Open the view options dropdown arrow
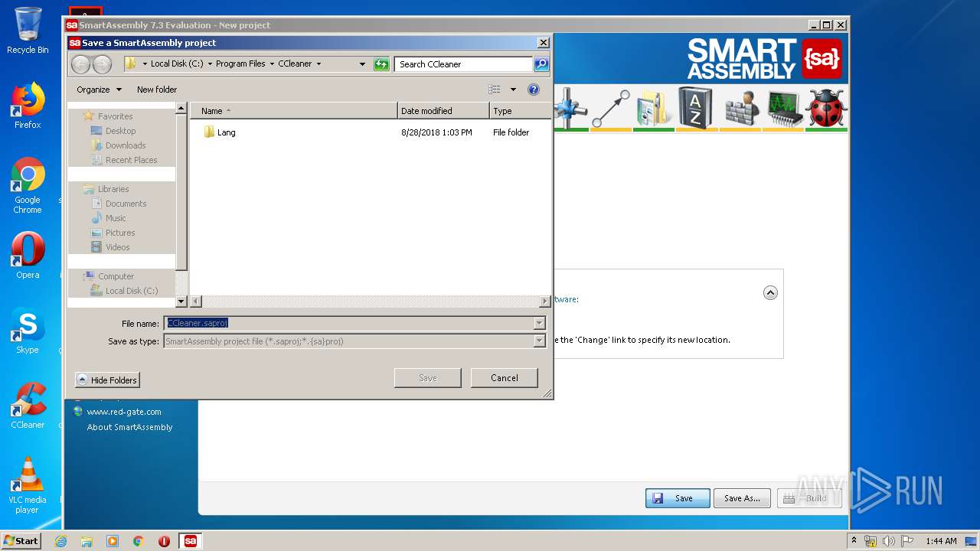 click(x=513, y=90)
